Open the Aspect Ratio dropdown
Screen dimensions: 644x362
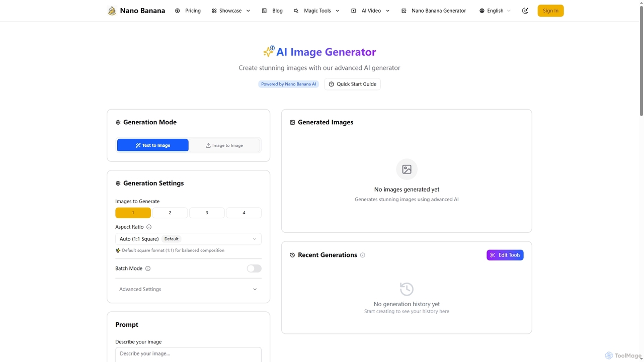click(x=188, y=239)
